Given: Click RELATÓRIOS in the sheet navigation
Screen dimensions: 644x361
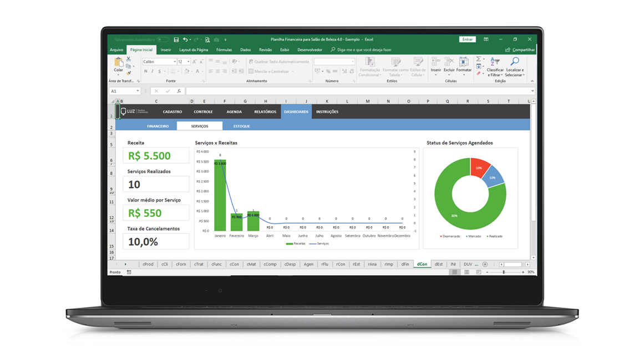Looking at the screenshot, I should tap(265, 111).
